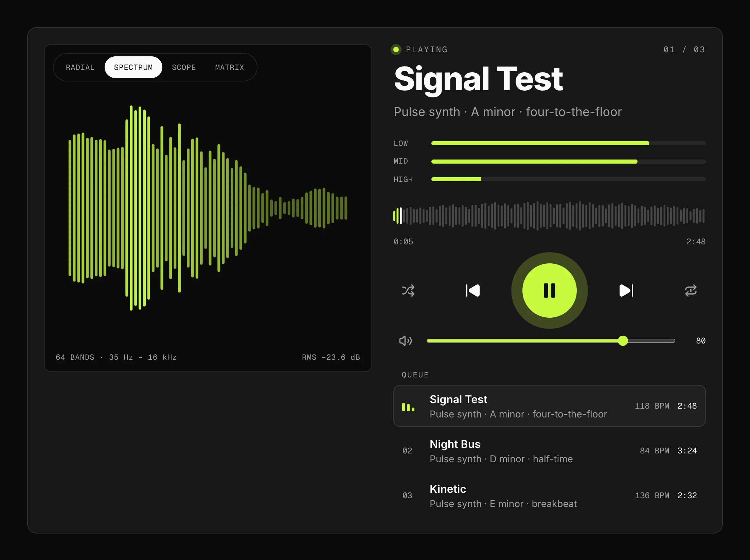Skip to the previous track
750x560 pixels.
(472, 291)
